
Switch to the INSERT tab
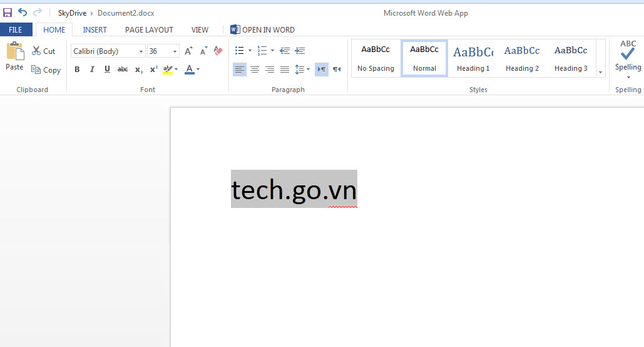[95, 29]
